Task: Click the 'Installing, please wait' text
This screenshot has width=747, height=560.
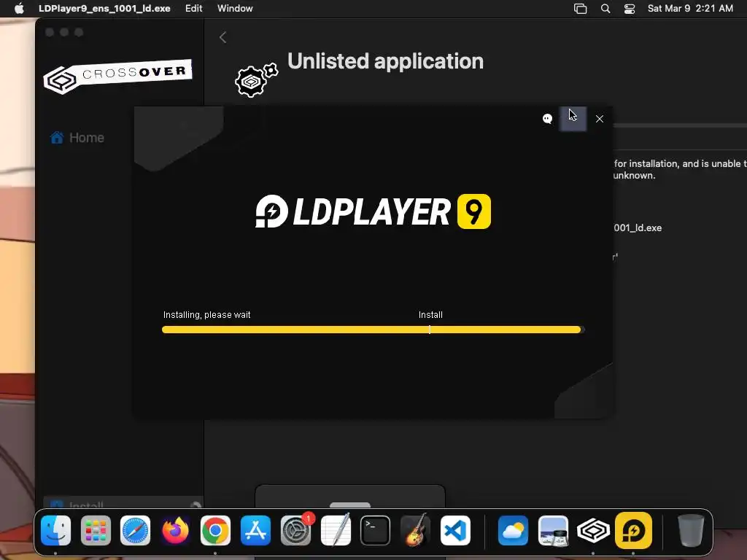Action: click(x=206, y=315)
